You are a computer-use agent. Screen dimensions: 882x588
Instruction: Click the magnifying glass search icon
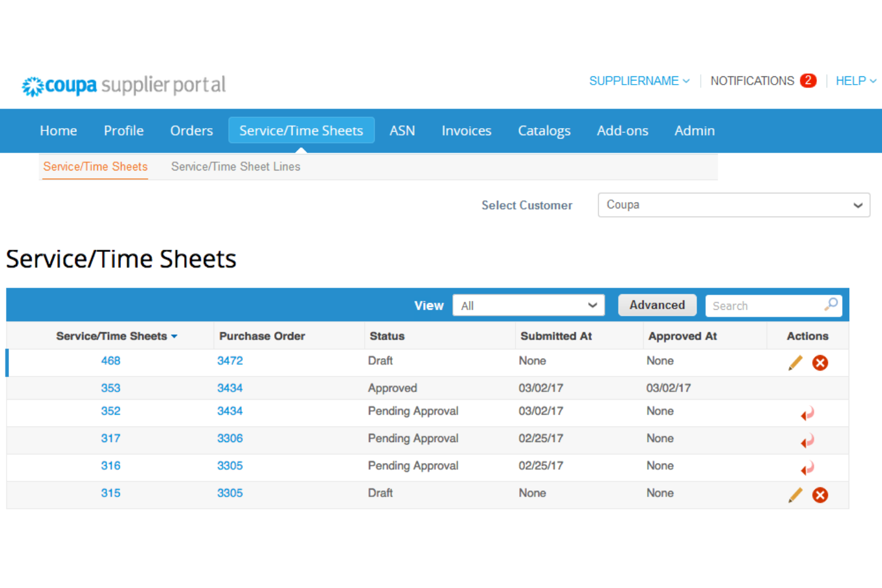click(x=831, y=305)
